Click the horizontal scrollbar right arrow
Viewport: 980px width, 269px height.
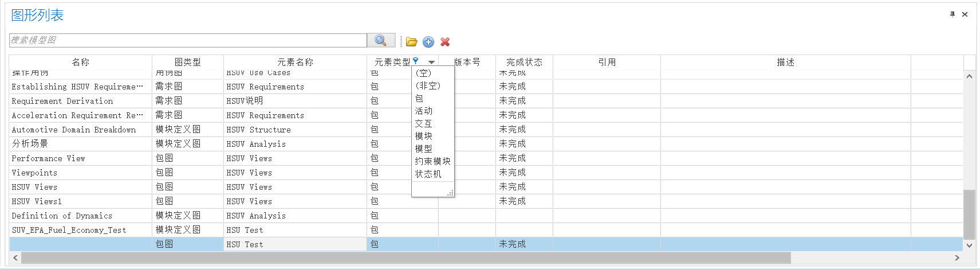tap(957, 258)
